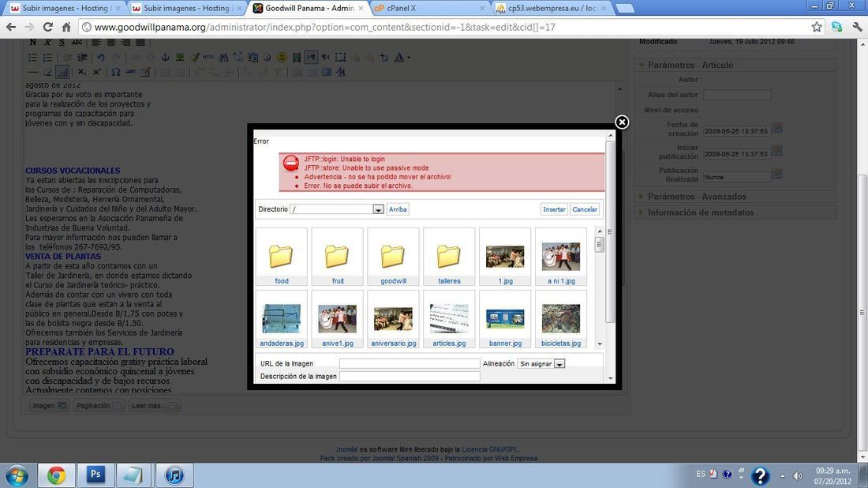The width and height of the screenshot is (868, 488).
Task: Click the subscript icon in editor toolbar
Action: [81, 72]
